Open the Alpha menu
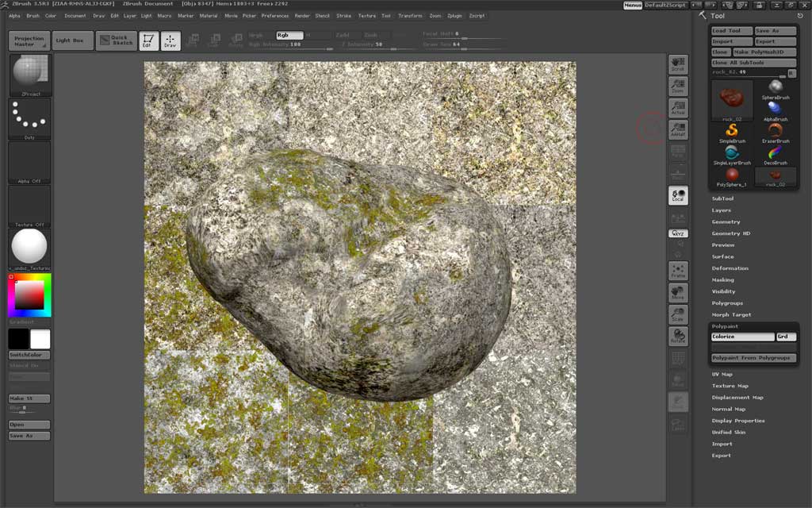This screenshot has width=812, height=508. click(14, 16)
